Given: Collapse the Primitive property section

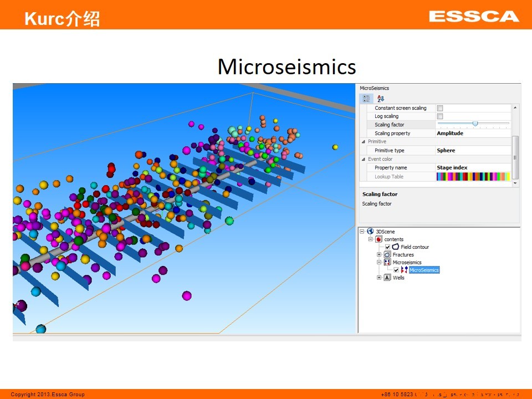Looking at the screenshot, I should 364,142.
